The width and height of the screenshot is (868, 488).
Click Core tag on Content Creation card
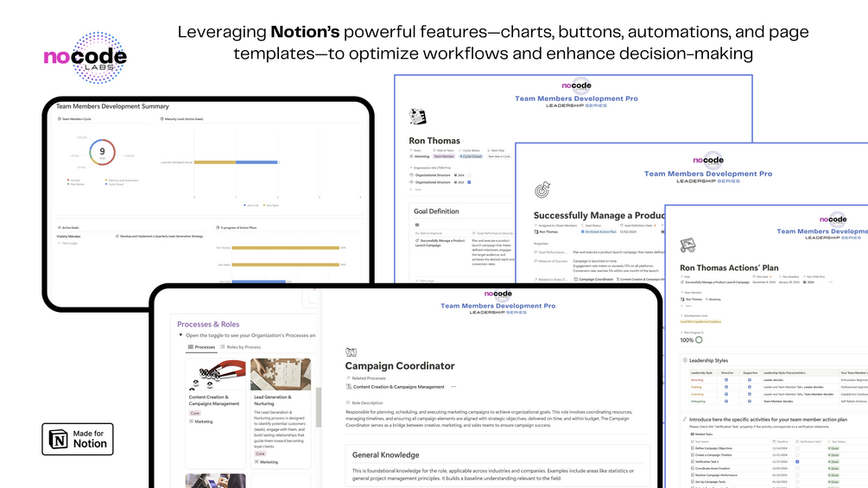click(195, 414)
